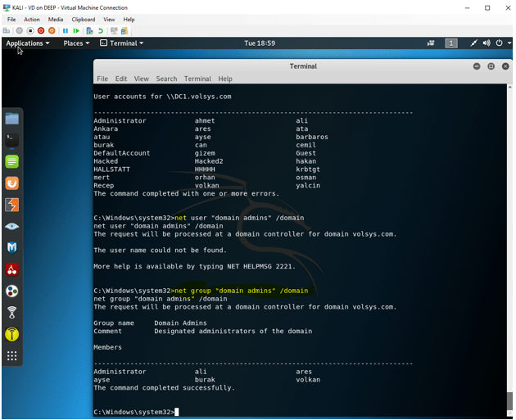The width and height of the screenshot is (516, 420).
Task: Click the workspace 1 switcher button
Action: tap(451, 43)
